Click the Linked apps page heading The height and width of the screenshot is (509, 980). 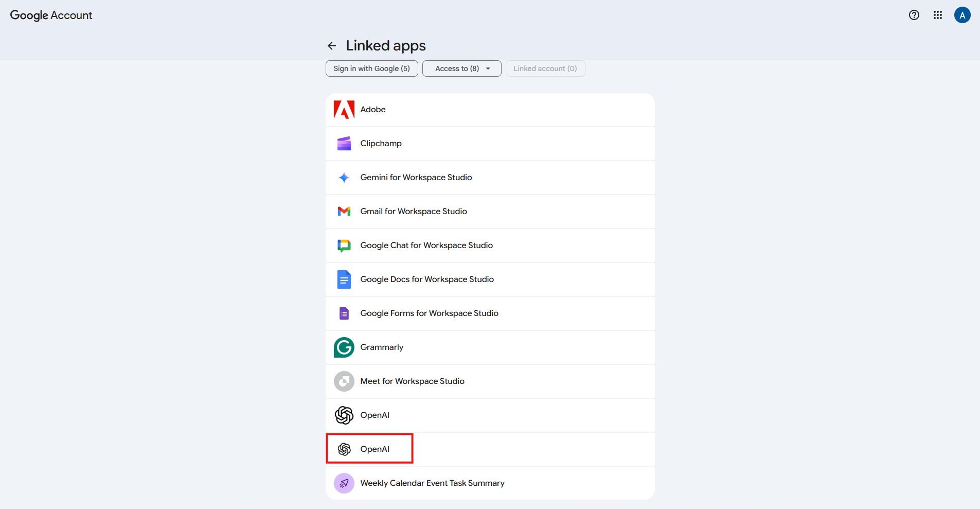coord(386,46)
